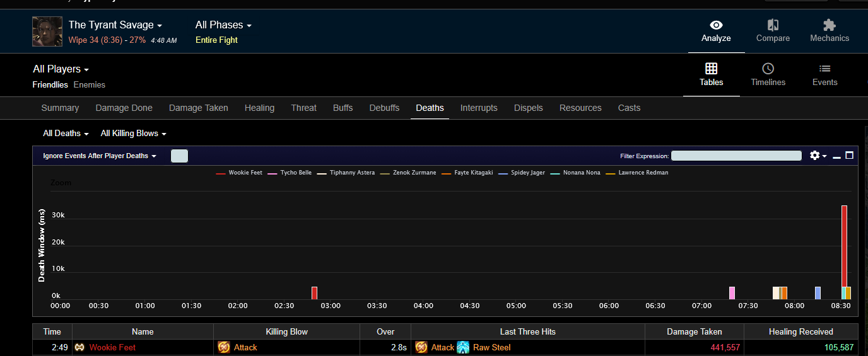Click the Filter Expression input field
Viewport: 868px width, 356px height.
[736, 156]
